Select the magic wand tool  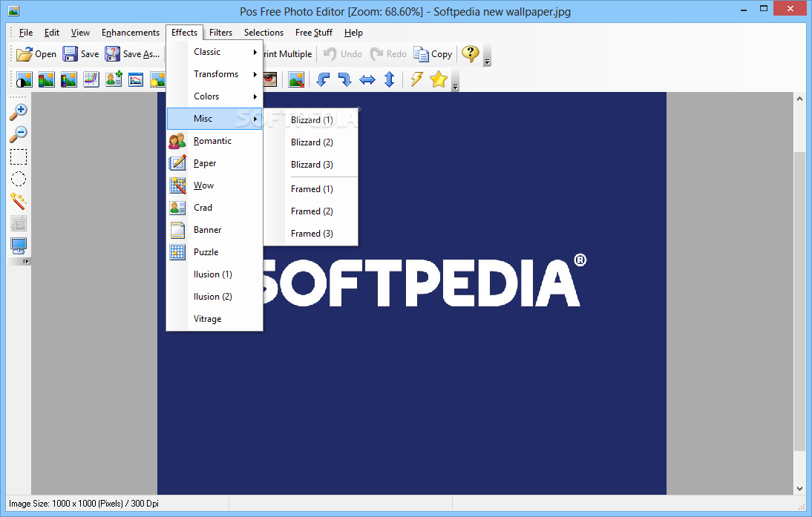[18, 201]
